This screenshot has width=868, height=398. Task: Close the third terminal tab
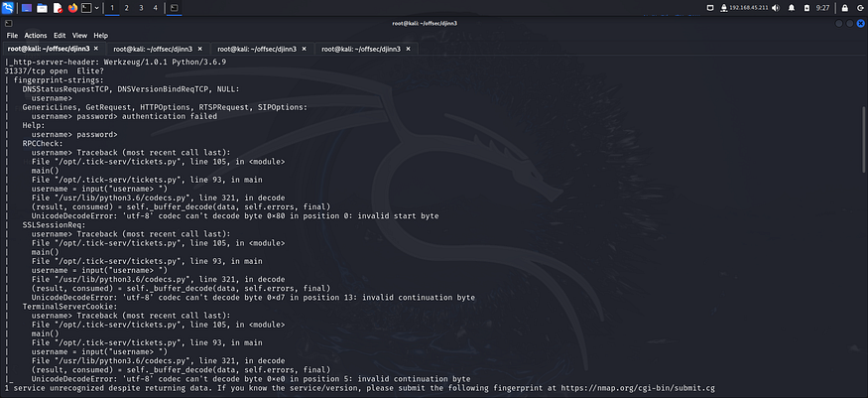pyautogui.click(x=304, y=49)
